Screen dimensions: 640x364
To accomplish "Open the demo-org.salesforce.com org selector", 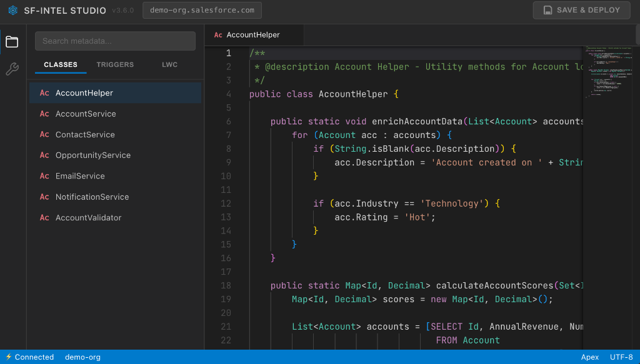I will pyautogui.click(x=201, y=10).
